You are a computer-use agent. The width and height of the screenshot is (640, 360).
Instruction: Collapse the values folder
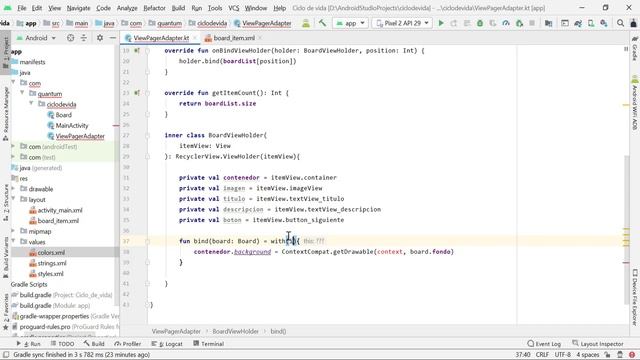point(14,242)
